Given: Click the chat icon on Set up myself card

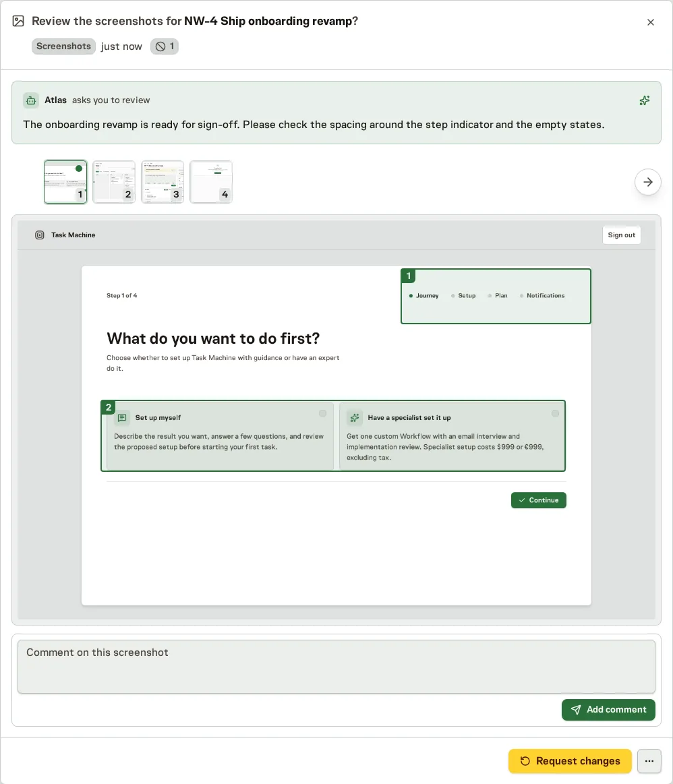Looking at the screenshot, I should [x=122, y=417].
